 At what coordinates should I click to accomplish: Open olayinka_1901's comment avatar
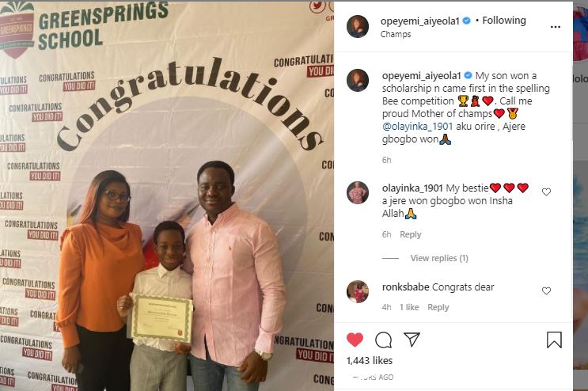[358, 192]
